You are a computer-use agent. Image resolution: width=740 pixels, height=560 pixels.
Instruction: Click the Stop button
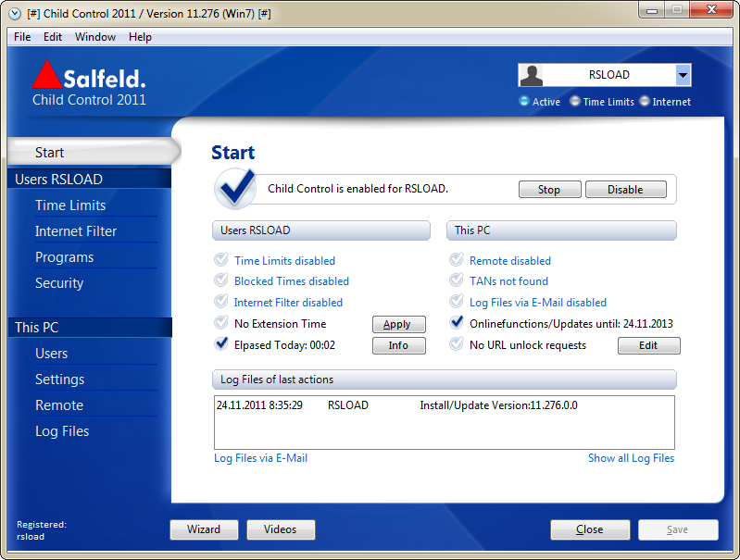point(549,189)
